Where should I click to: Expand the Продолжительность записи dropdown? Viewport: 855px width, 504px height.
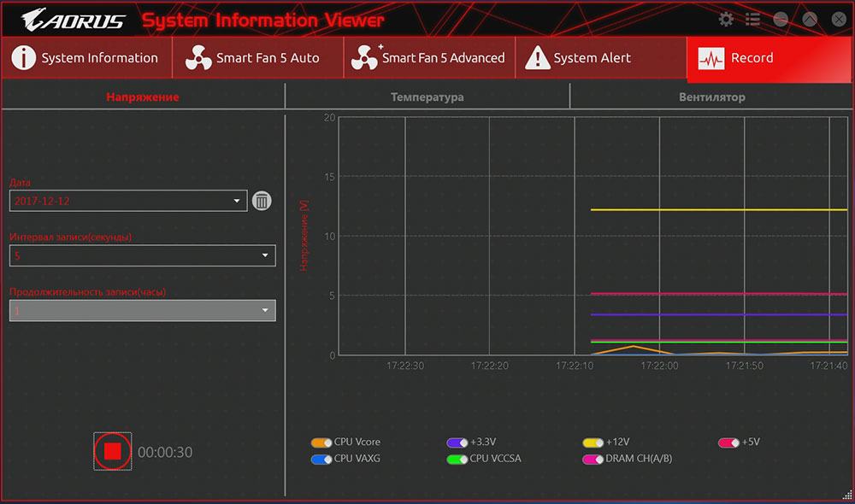coord(142,310)
